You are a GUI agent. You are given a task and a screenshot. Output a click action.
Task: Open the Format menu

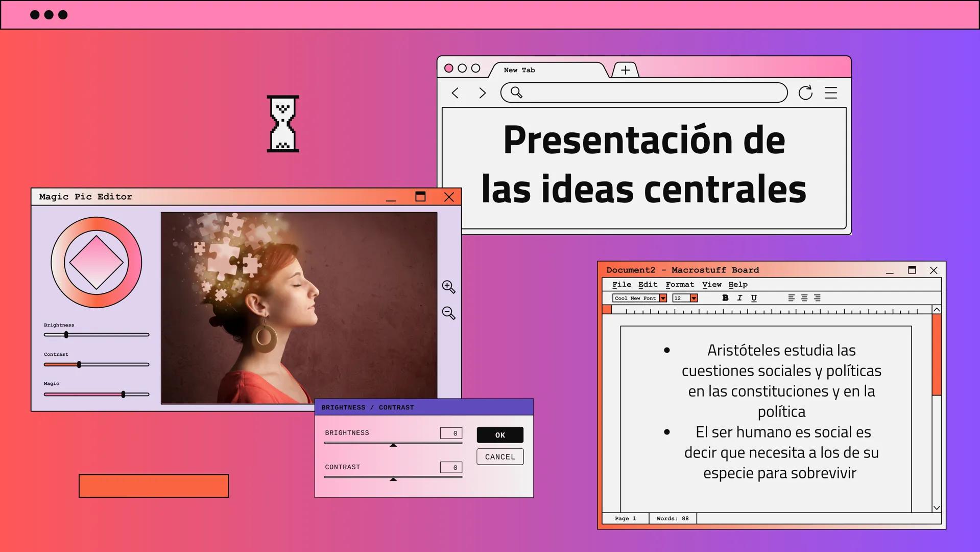(x=680, y=285)
